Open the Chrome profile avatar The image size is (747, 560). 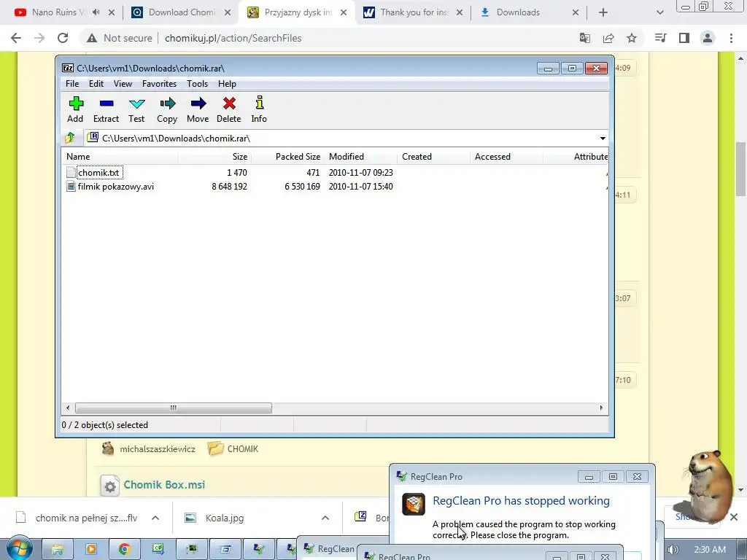click(708, 38)
